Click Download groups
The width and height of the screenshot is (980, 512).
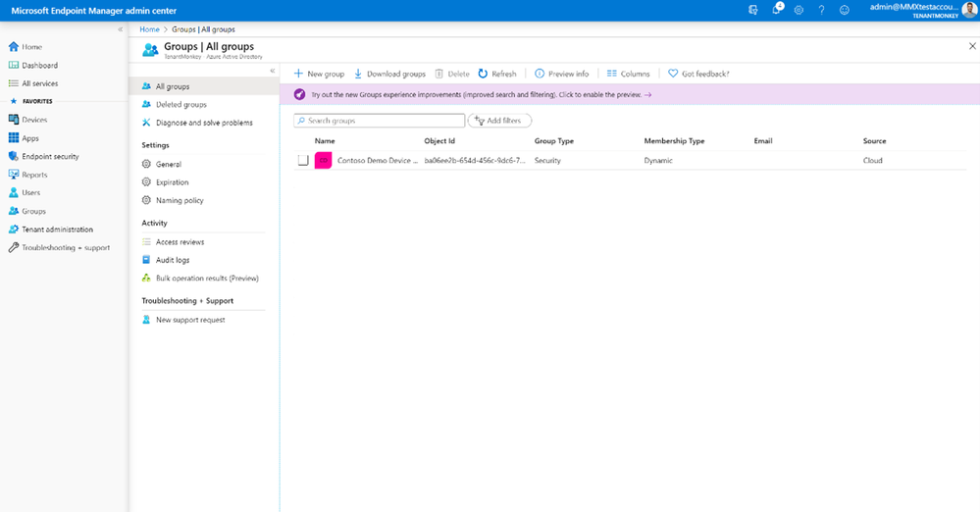click(390, 74)
